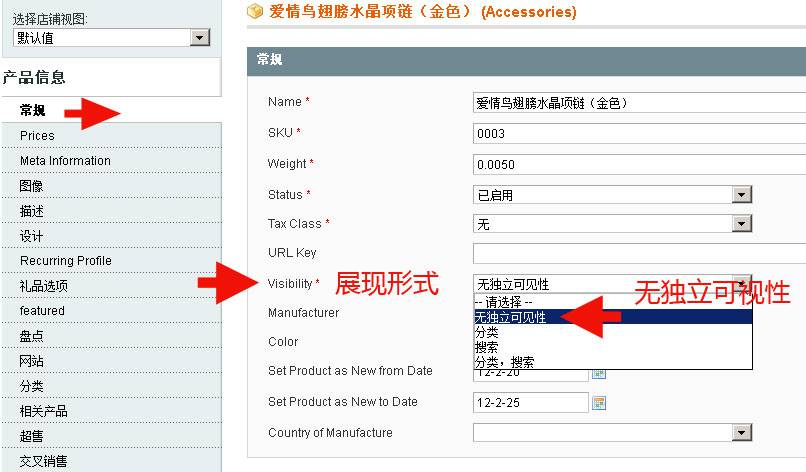Focus New to Date field 12-2-25
This screenshot has width=806, height=472.
tap(530, 403)
